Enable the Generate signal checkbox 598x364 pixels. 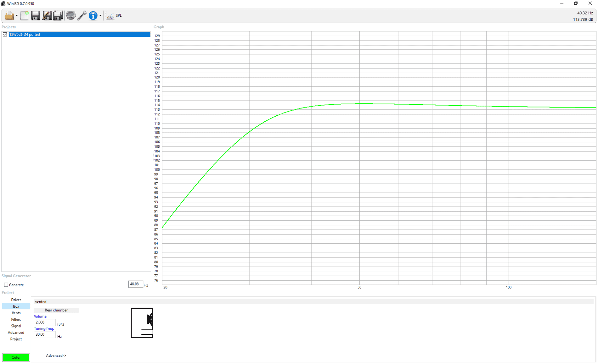[6, 285]
